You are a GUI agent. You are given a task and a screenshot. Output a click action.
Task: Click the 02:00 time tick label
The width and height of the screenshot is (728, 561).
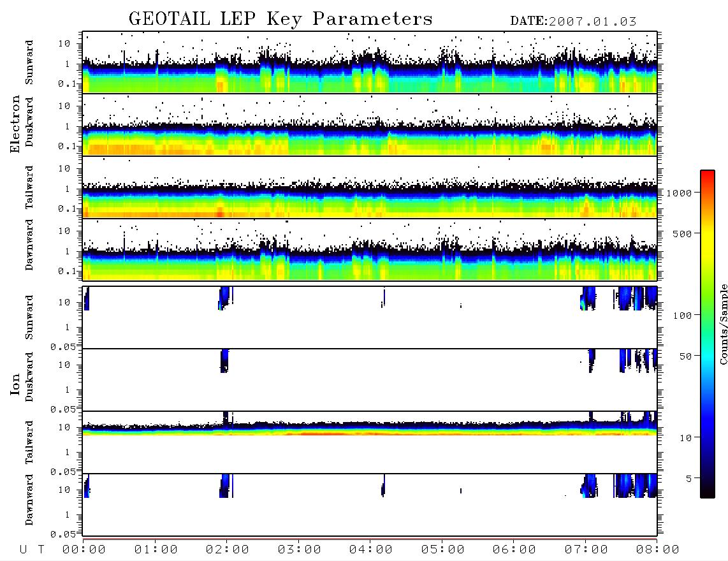point(227,550)
